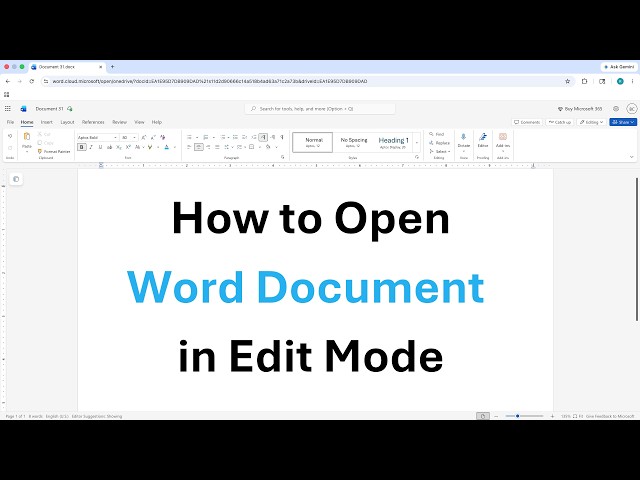This screenshot has height=480, width=640.
Task: Expand the Styles gallery arrow
Action: tap(417, 142)
